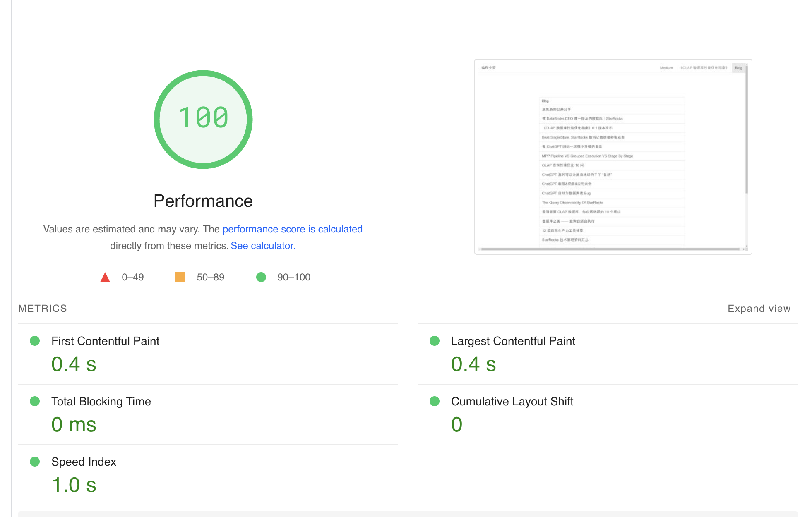Click the METRICS section label

[x=42, y=308]
